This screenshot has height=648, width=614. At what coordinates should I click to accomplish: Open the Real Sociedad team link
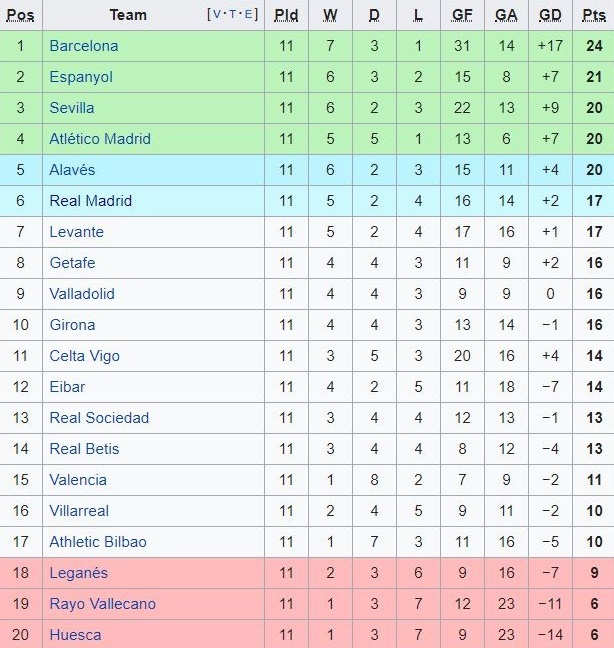99,418
